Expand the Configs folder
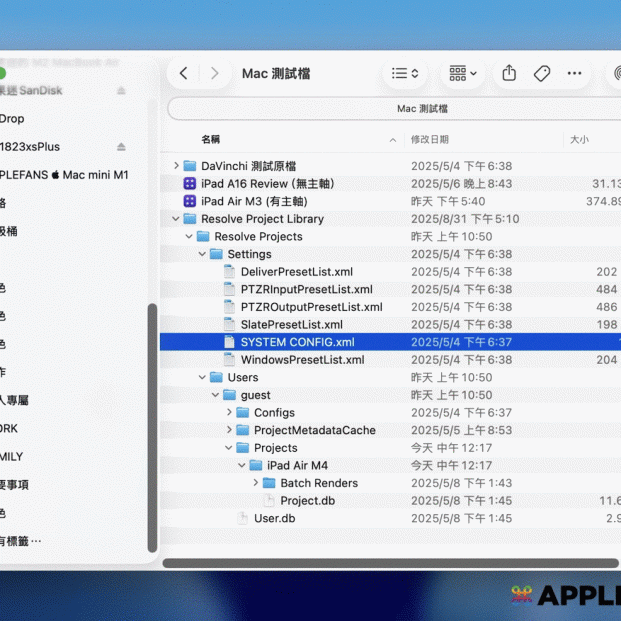This screenshot has width=621, height=621. coord(229,413)
